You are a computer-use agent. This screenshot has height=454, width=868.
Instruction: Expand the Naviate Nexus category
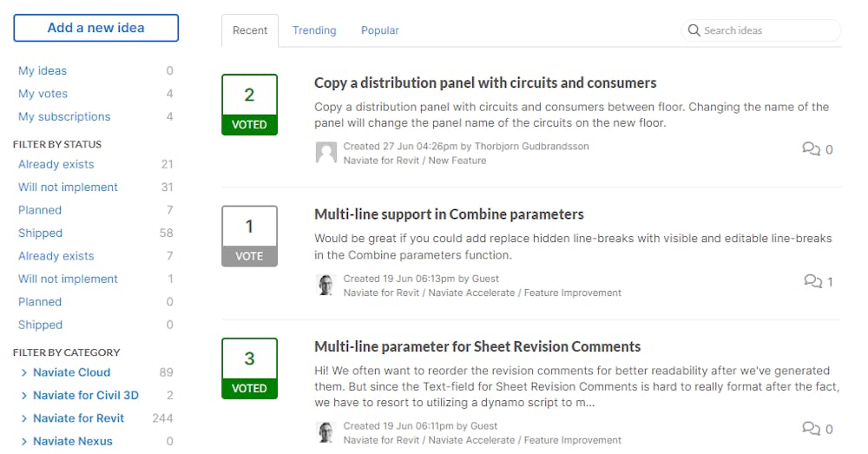coord(23,441)
